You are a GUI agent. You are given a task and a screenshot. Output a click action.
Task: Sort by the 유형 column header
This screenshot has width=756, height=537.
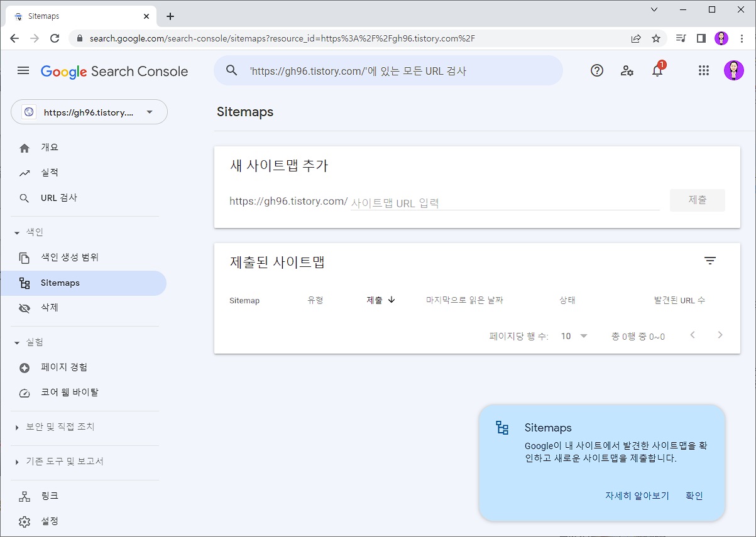(315, 300)
